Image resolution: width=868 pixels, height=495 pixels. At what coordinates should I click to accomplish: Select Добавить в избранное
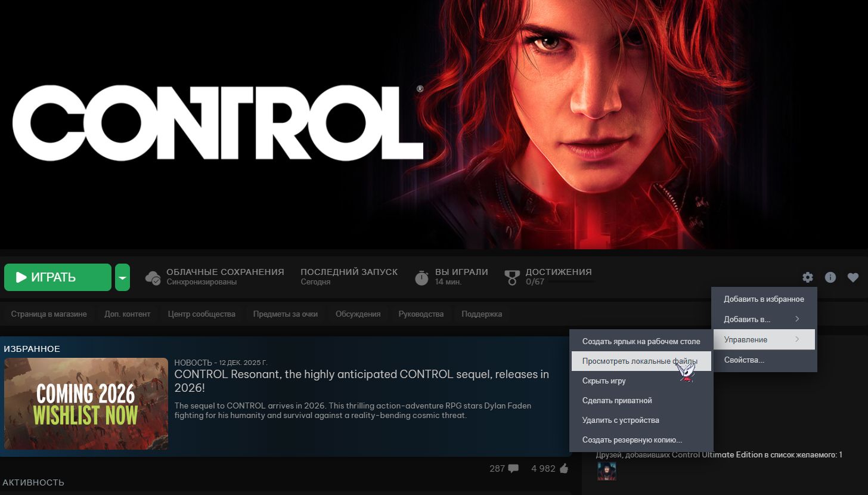coord(764,299)
